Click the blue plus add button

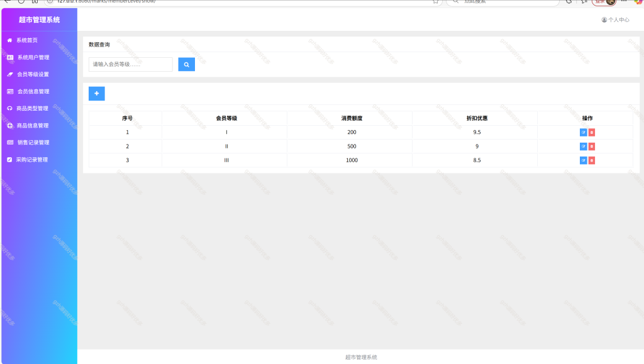point(96,94)
